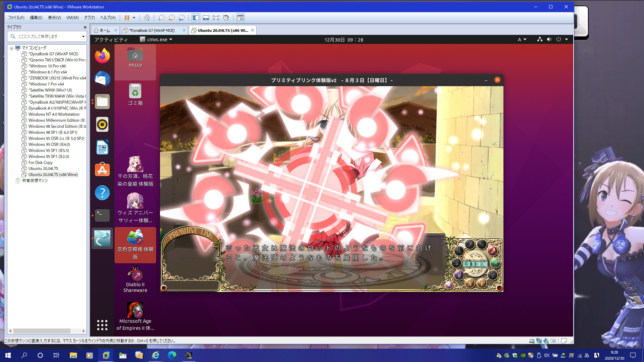Select the ゴミ箱 trash desktop icon
Image resolution: width=644 pixels, height=362 pixels.
pyautogui.click(x=135, y=95)
